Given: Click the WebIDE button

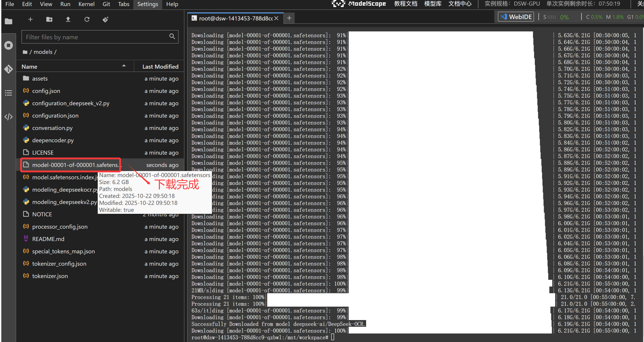Looking at the screenshot, I should tap(516, 17).
